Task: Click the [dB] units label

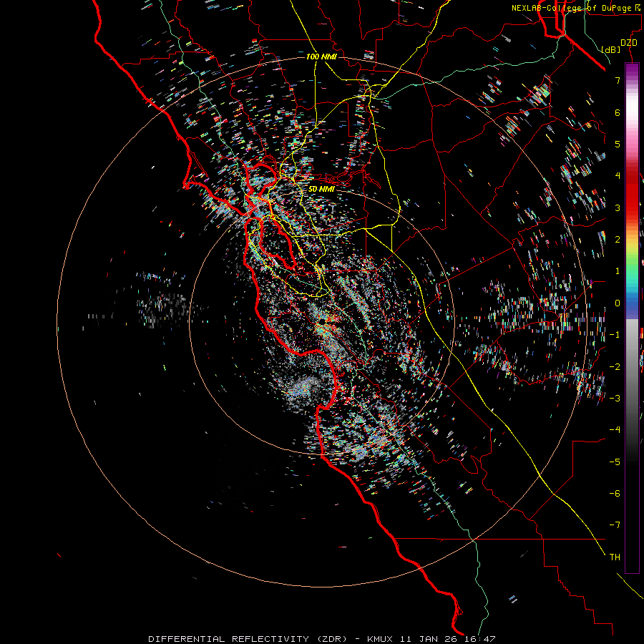Action: pos(611,49)
